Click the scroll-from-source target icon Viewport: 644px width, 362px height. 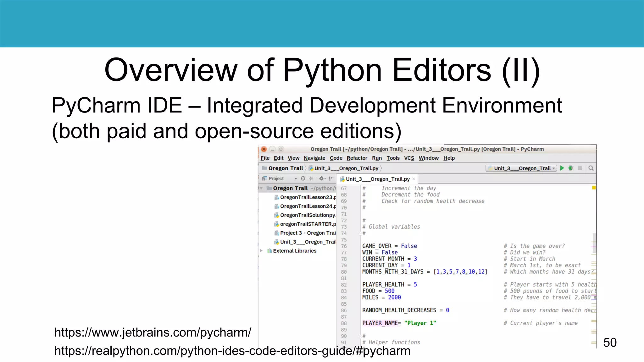pyautogui.click(x=303, y=178)
